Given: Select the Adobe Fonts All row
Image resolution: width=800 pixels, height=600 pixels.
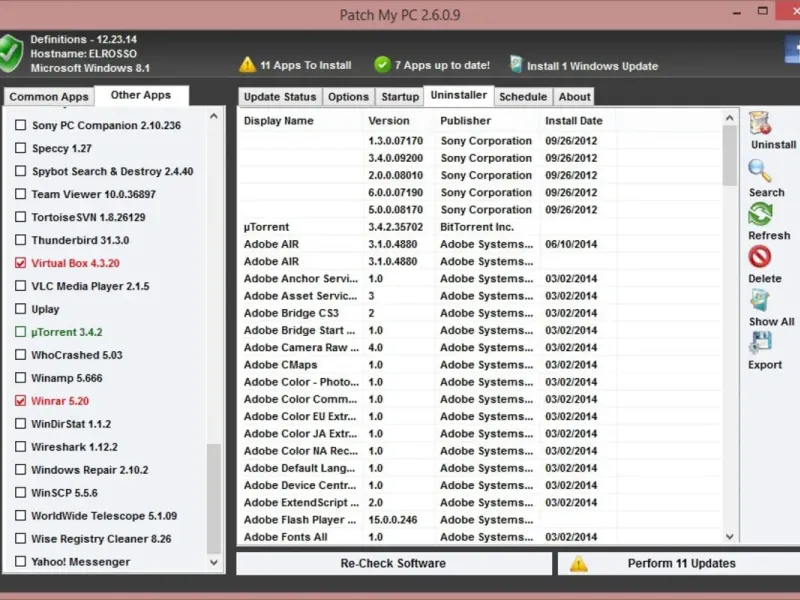Looking at the screenshot, I should (480, 537).
